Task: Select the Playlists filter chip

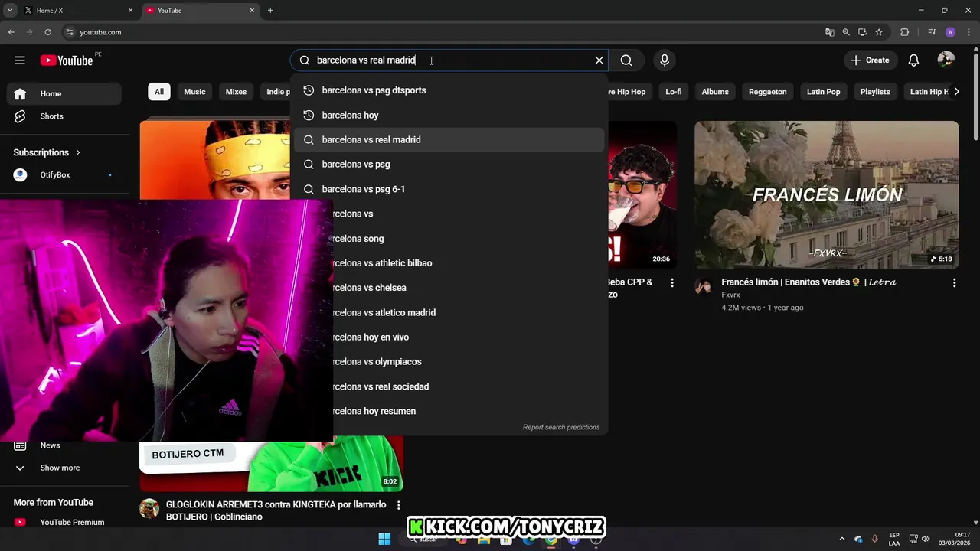Action: point(875,92)
